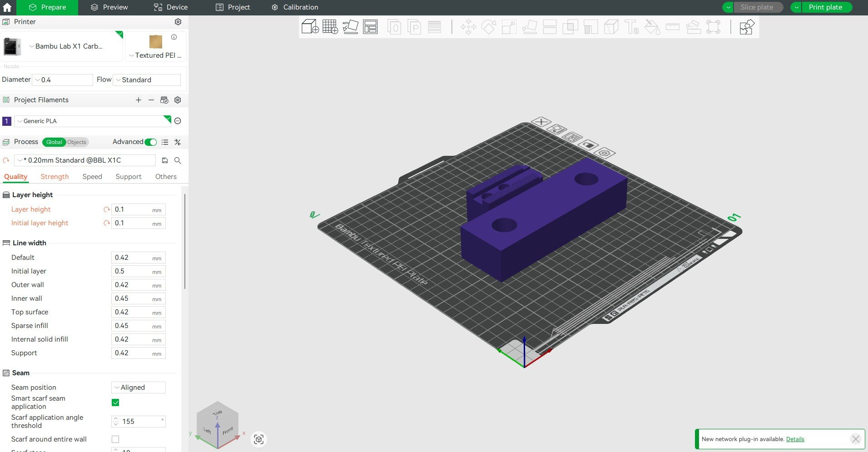
Task: Open the Text embossing tool
Action: [x=631, y=26]
